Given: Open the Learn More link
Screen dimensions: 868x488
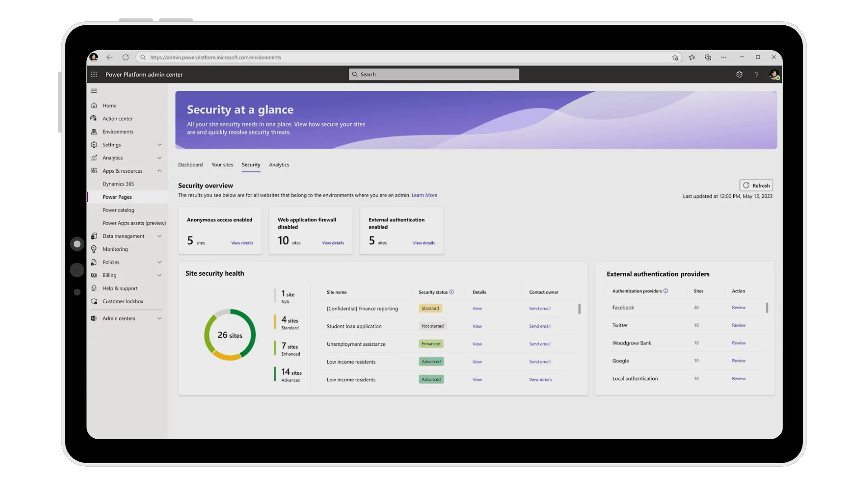Looking at the screenshot, I should click(424, 195).
